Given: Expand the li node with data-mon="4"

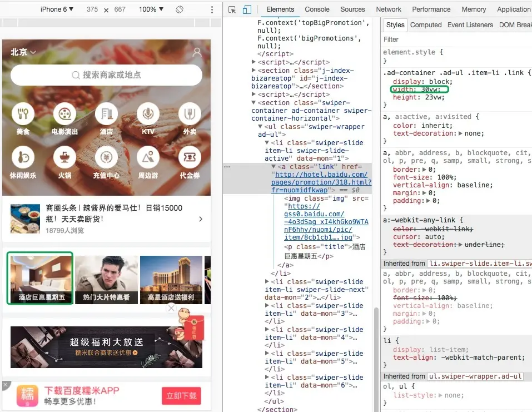Looking at the screenshot, I should (267, 330).
